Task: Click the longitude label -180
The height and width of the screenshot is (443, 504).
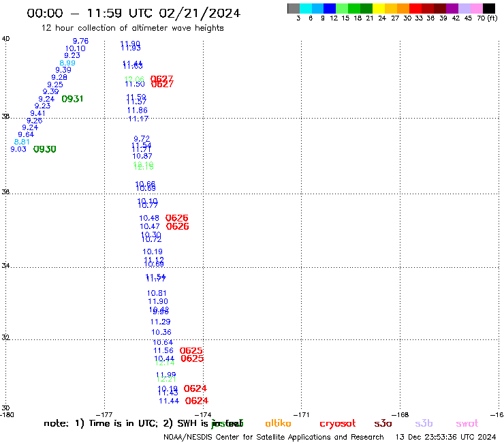Action: pos(7,415)
